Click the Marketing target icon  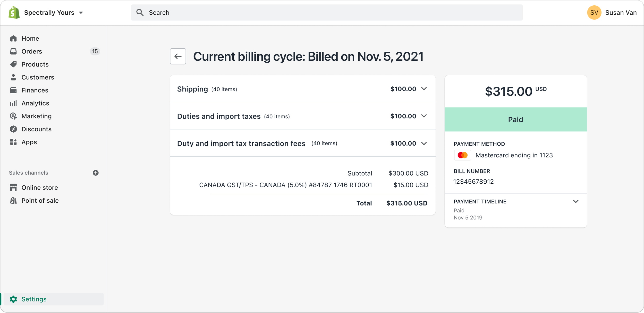[x=13, y=116]
